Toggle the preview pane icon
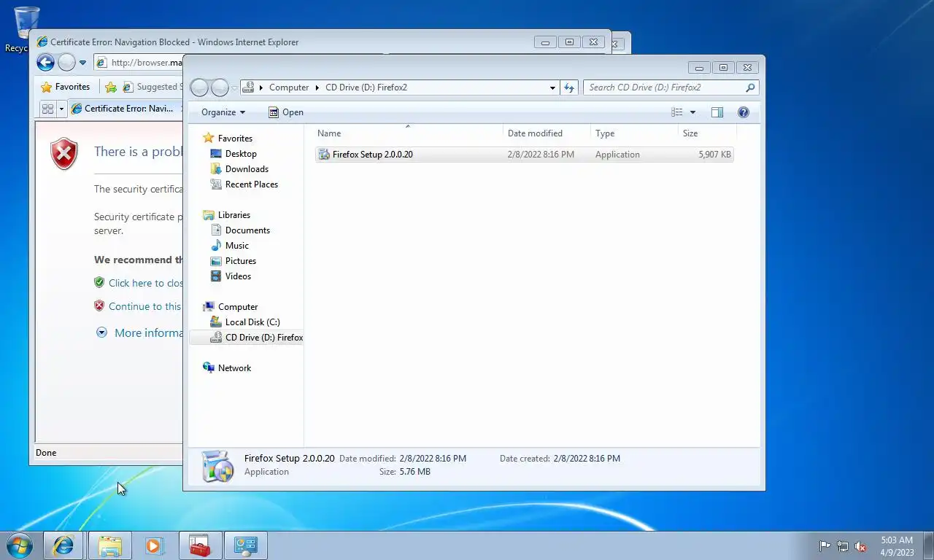The image size is (934, 560). pos(717,112)
